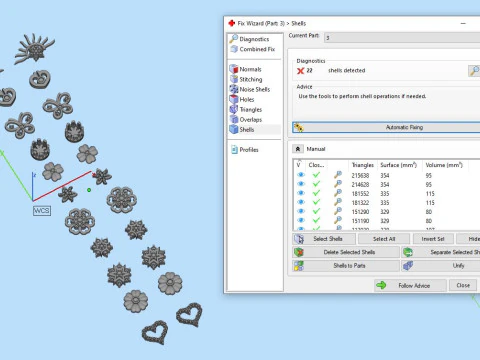Click the magnifier update button beside shells detected
480x360 pixels.
click(474, 70)
